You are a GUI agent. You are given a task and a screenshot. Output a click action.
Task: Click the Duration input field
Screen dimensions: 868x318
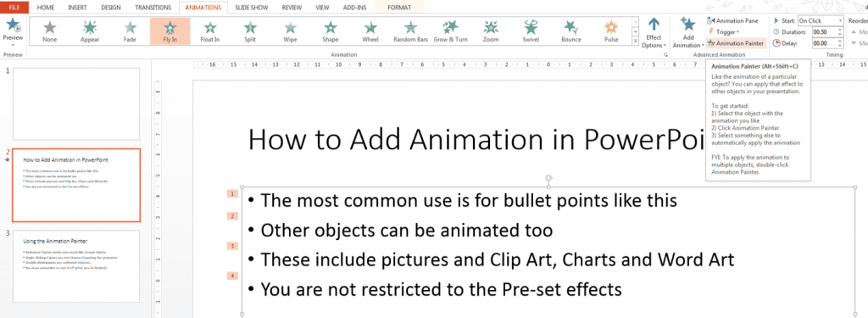pos(823,31)
